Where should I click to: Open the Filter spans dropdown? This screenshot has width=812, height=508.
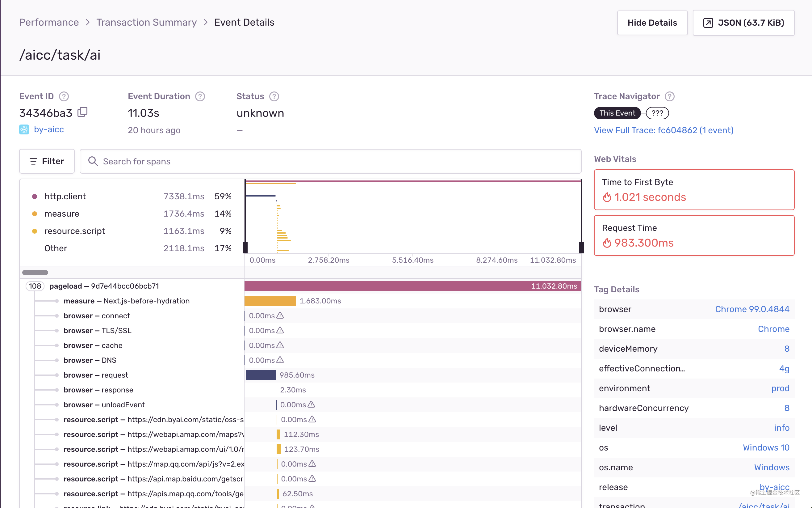coord(47,161)
